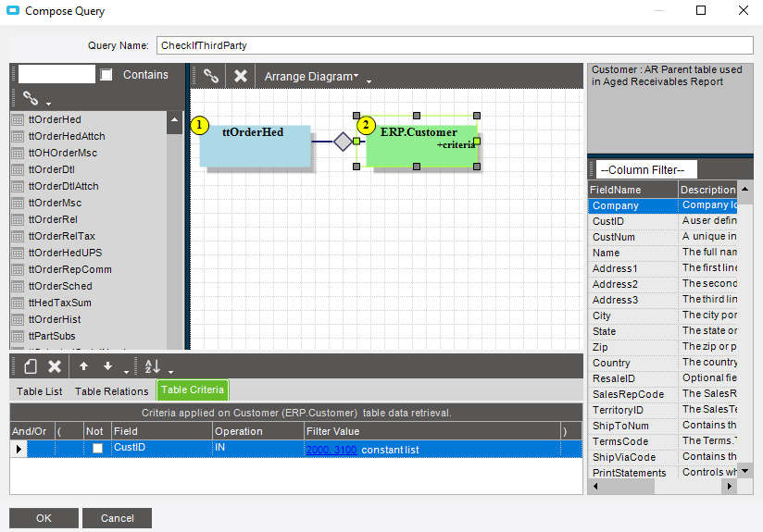This screenshot has width=763, height=532.
Task: Click the Query Name field
Action: [455, 45]
